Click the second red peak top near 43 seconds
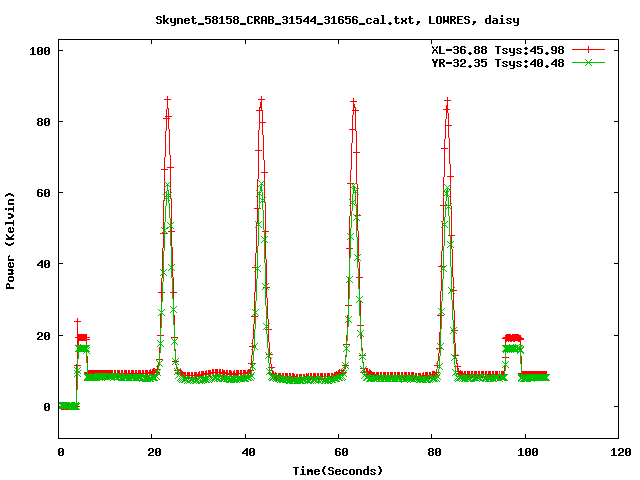Image resolution: width=640 pixels, height=480 pixels. 261,100
